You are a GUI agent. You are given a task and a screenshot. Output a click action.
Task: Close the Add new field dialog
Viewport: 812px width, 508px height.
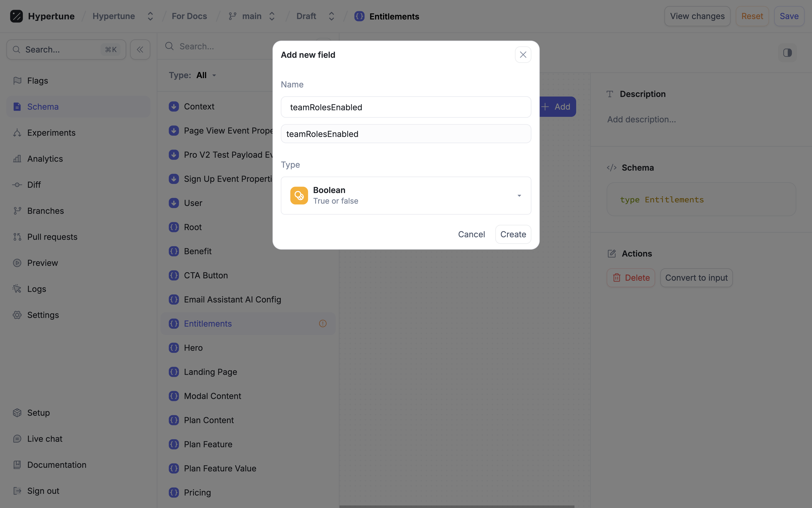coord(523,55)
